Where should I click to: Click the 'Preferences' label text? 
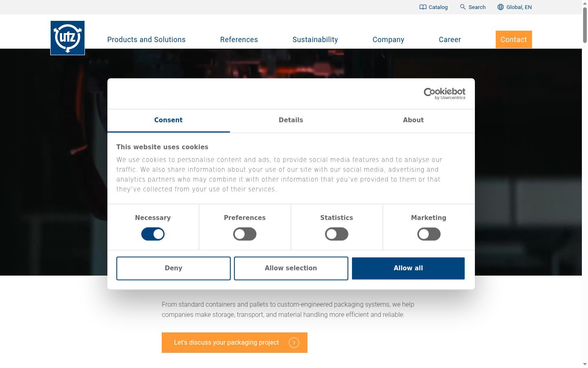point(245,218)
